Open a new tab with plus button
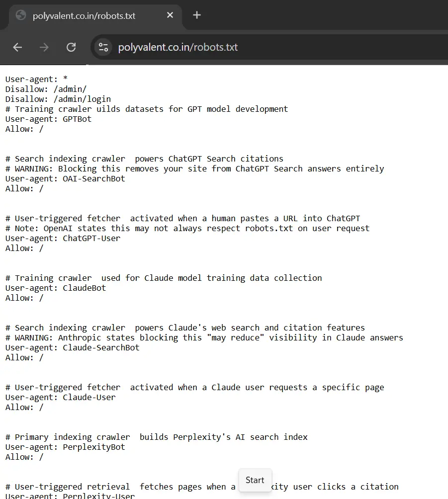448x499 pixels. coord(197,15)
